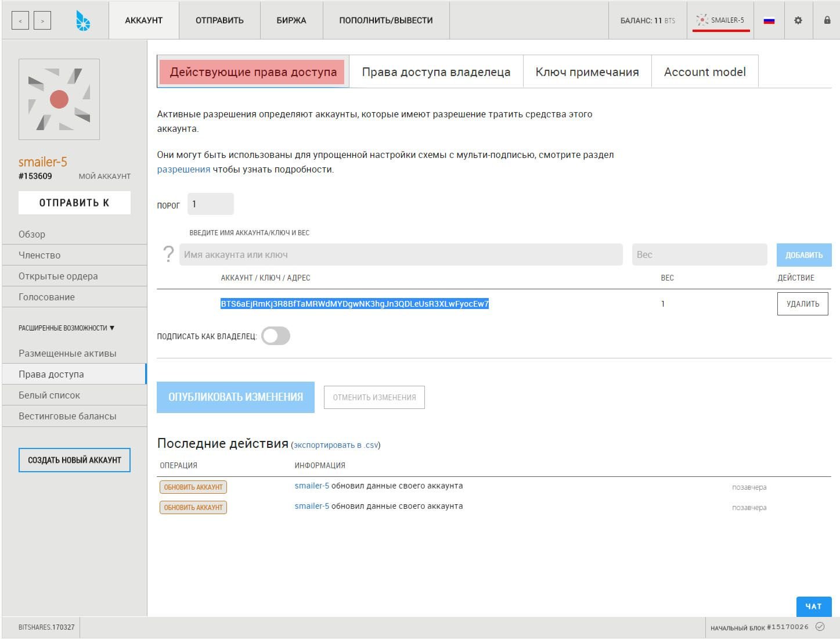Open 'Членство' in the sidebar
The width and height of the screenshot is (840, 639).
pyautogui.click(x=74, y=255)
